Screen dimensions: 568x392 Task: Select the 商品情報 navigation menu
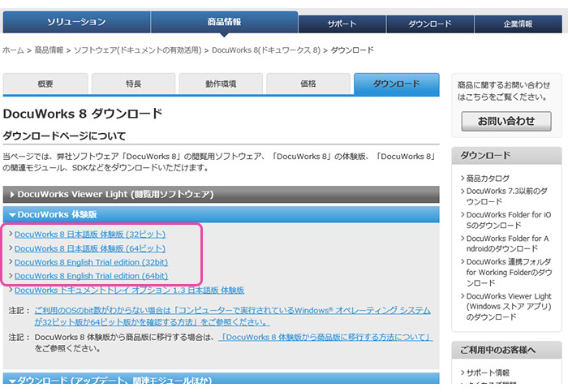(x=224, y=22)
